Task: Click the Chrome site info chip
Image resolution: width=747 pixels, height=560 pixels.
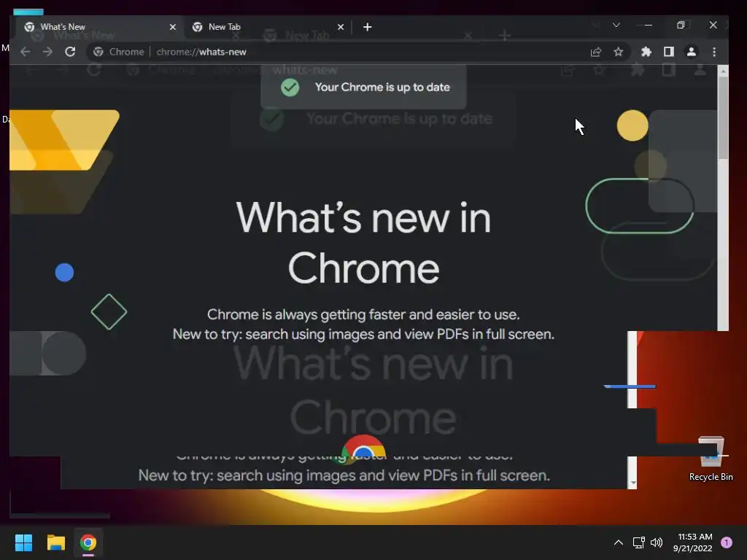Action: tap(119, 52)
